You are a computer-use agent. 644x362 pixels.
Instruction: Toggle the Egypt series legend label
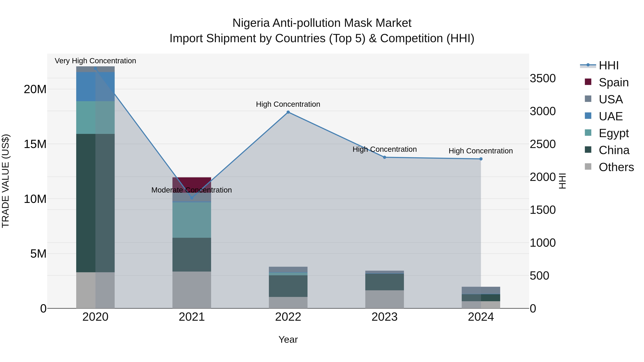pyautogui.click(x=614, y=133)
